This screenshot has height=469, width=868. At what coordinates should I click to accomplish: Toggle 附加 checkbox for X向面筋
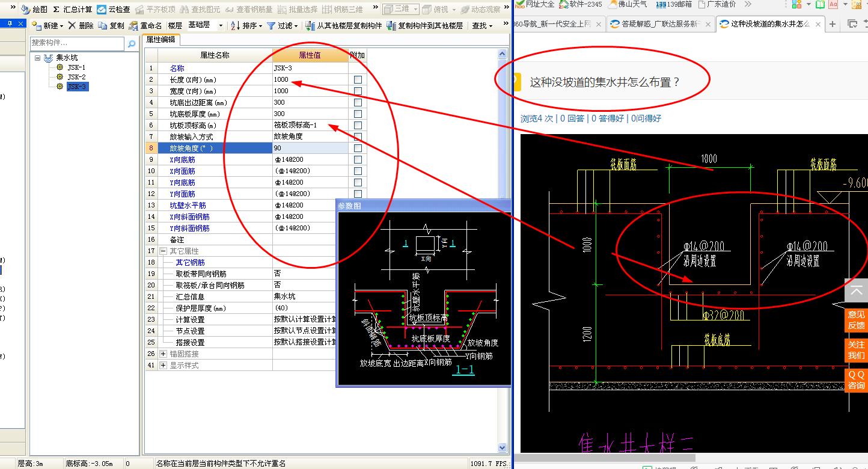358,171
